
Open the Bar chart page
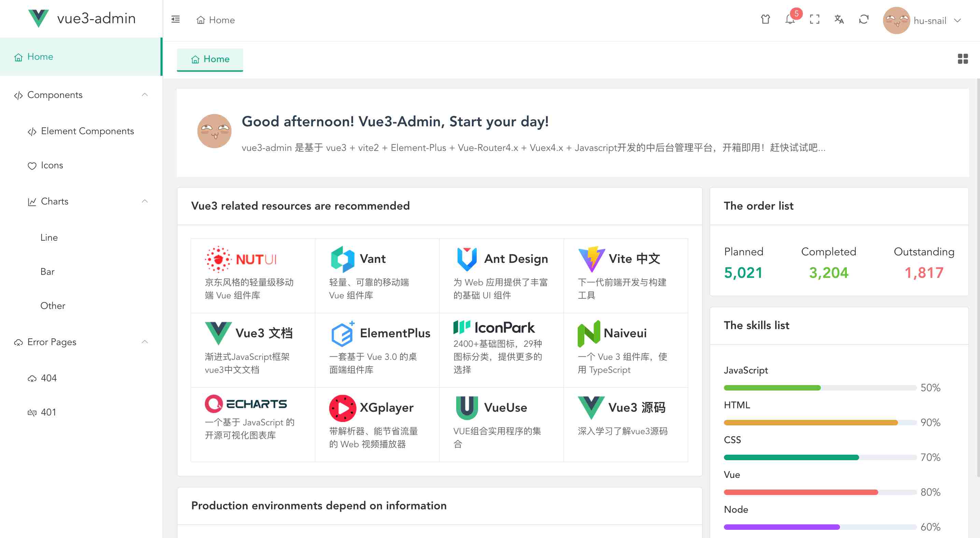click(81, 271)
